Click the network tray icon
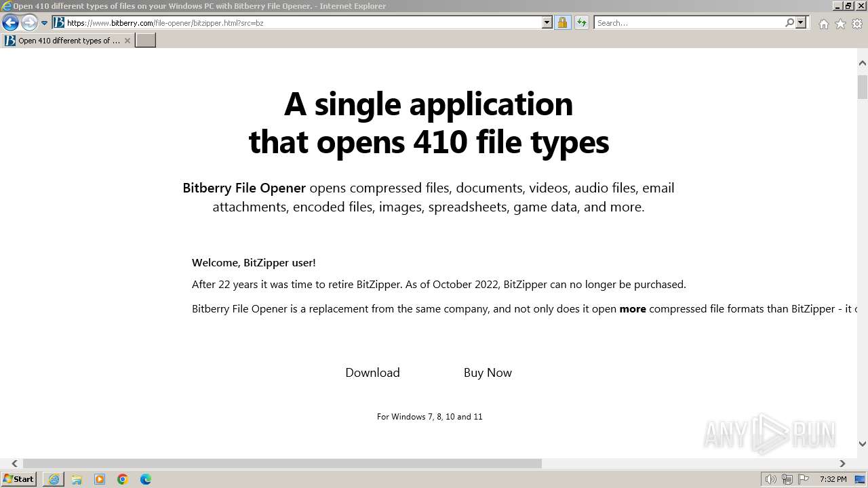This screenshot has height=488, width=868. [787, 479]
